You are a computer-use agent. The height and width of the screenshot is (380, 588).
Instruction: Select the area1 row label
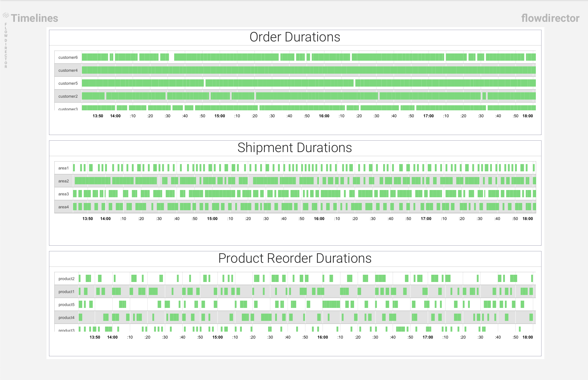64,168
